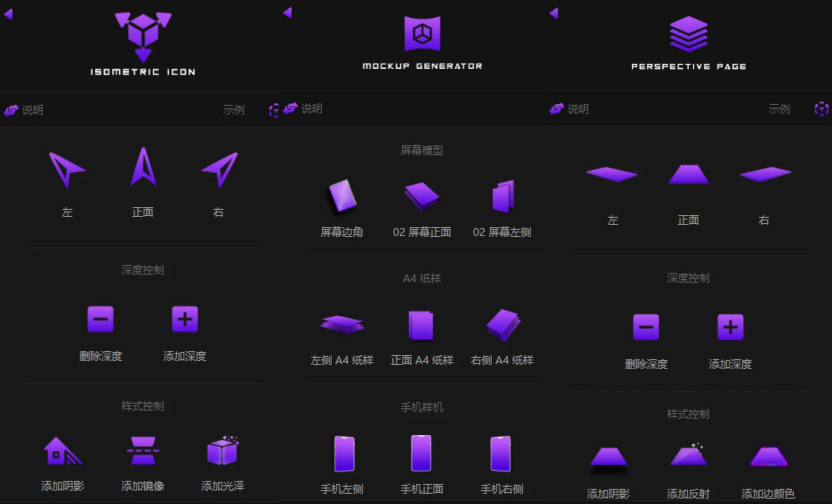
Task: Apply the 添加镜像 mirror effect
Action: (143, 451)
